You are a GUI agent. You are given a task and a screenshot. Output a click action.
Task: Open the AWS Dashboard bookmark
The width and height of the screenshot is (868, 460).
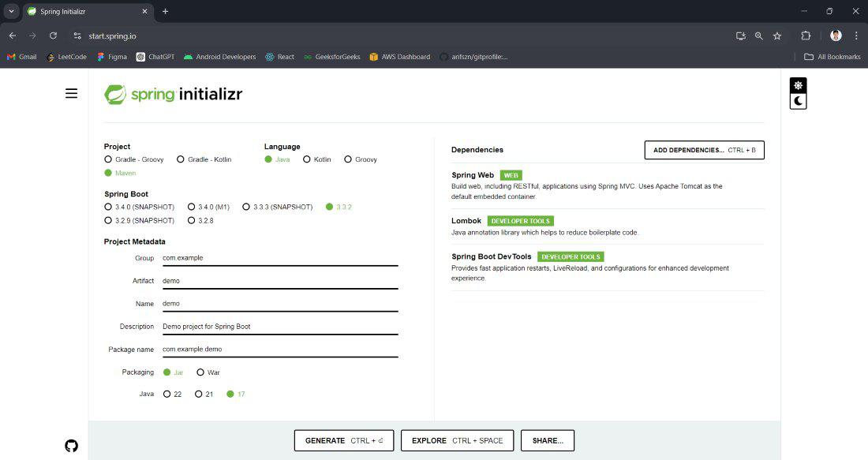click(x=400, y=57)
